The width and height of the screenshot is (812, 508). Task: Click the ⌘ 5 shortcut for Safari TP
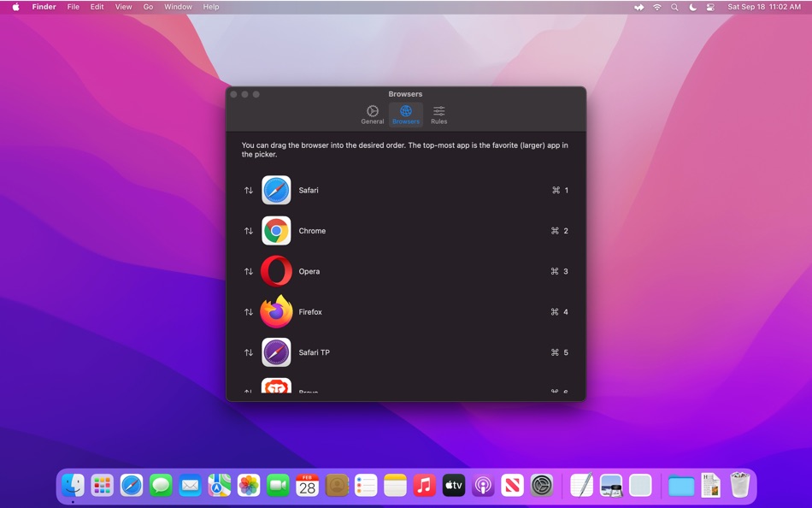[x=559, y=352]
